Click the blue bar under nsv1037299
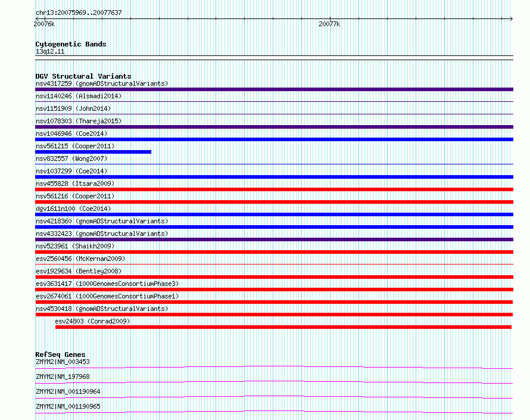 [274, 177]
